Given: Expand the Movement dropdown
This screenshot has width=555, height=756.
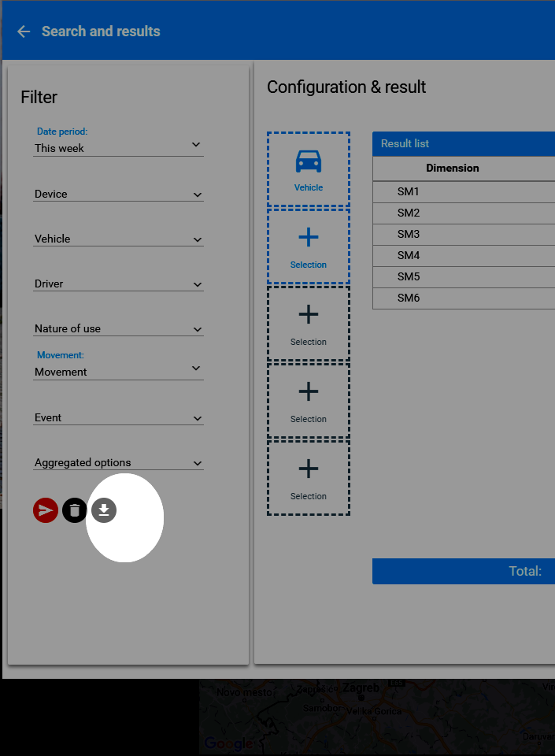Looking at the screenshot, I should [x=118, y=371].
